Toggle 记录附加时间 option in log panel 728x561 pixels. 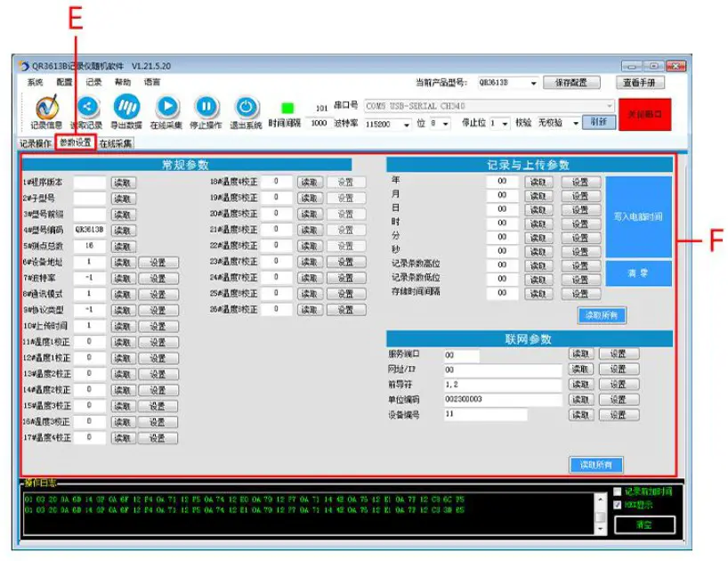tap(617, 491)
